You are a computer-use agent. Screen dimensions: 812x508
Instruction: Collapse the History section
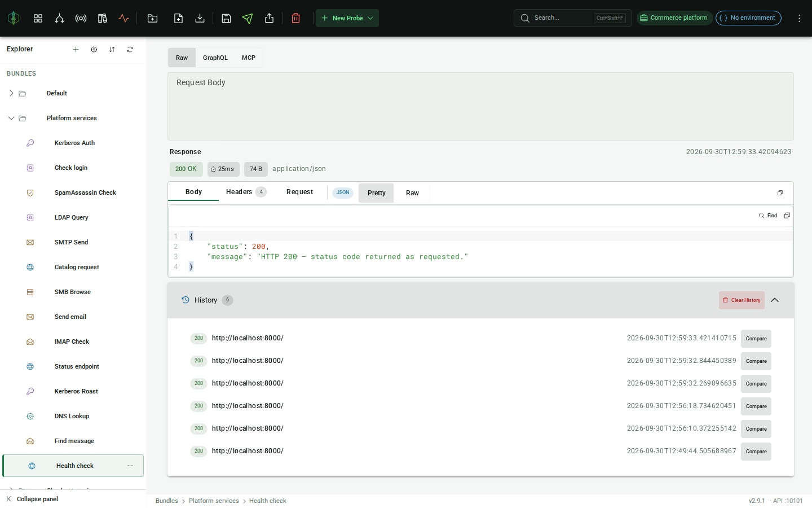pyautogui.click(x=775, y=300)
